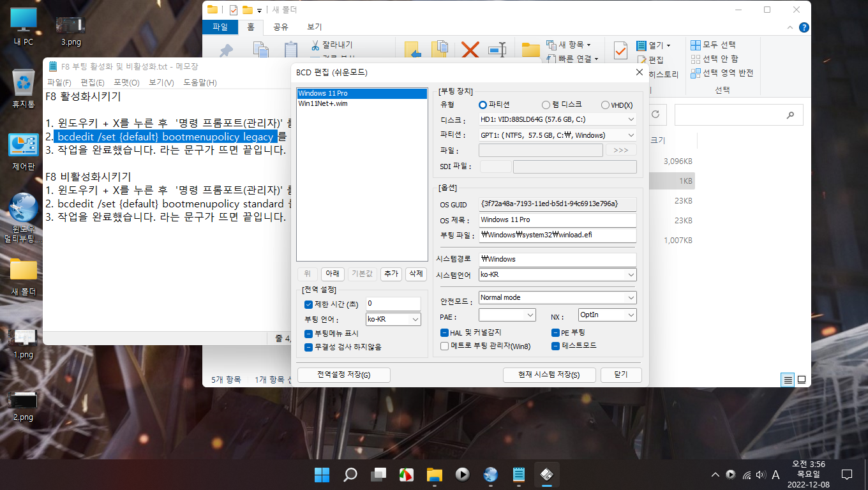Click the red X delete icon in Explorer ribbon
The image size is (868, 490).
470,50
